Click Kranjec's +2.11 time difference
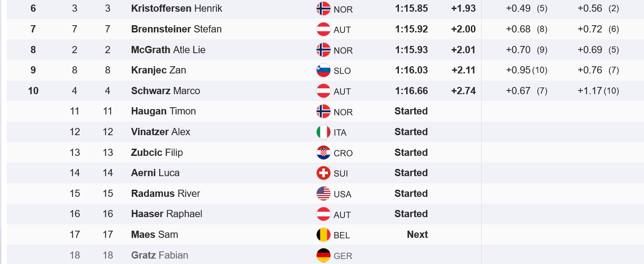Image resolution: width=644 pixels, height=264 pixels. 463,70
